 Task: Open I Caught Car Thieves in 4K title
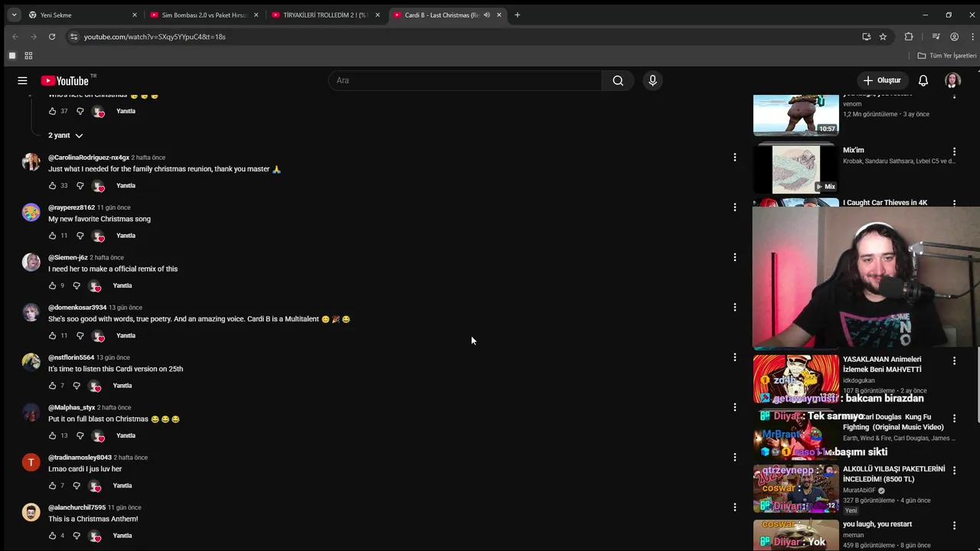pos(885,203)
